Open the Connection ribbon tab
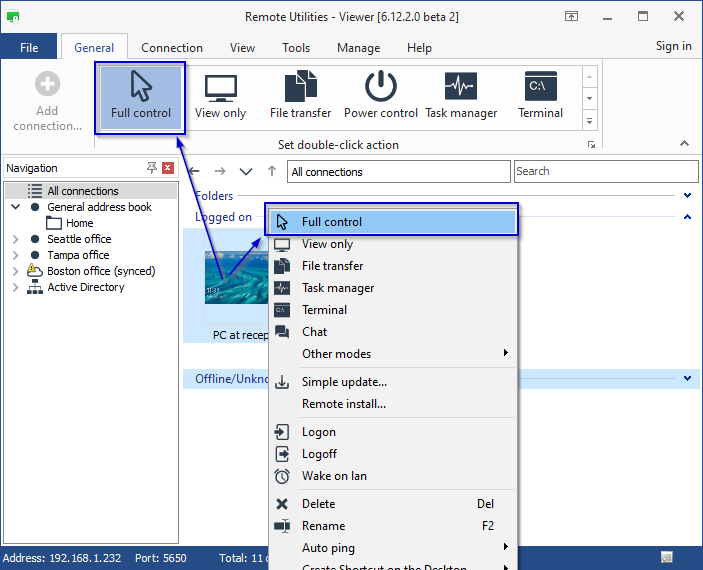 [x=172, y=48]
